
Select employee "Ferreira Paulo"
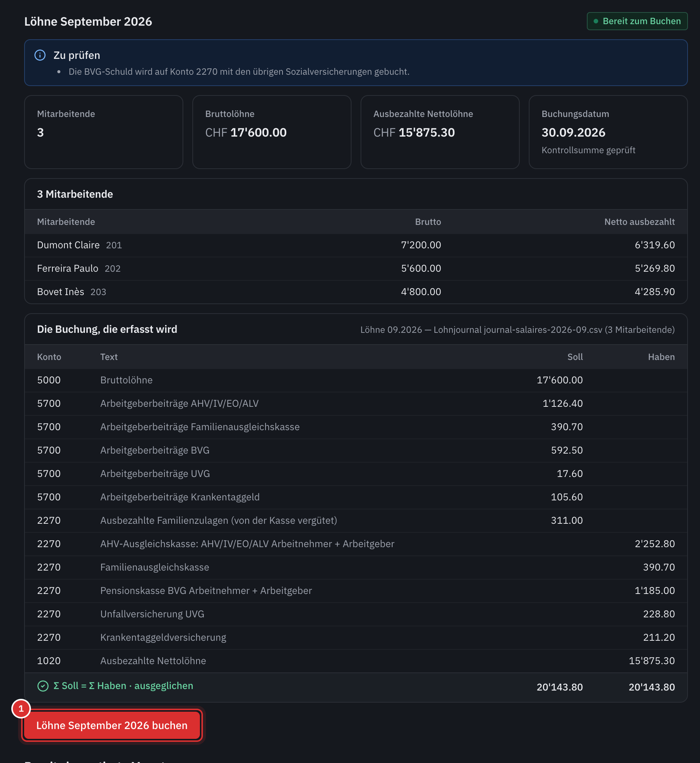[68, 269]
